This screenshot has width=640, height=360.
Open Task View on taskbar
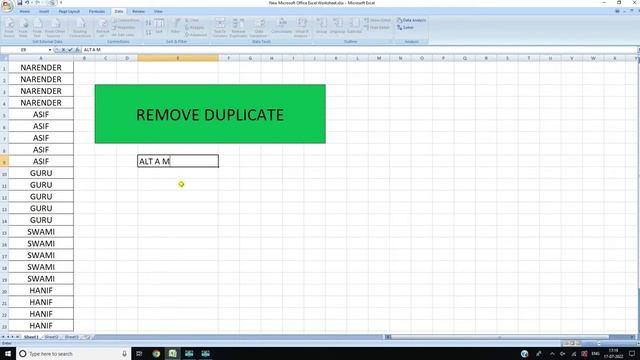pyautogui.click(x=139, y=353)
